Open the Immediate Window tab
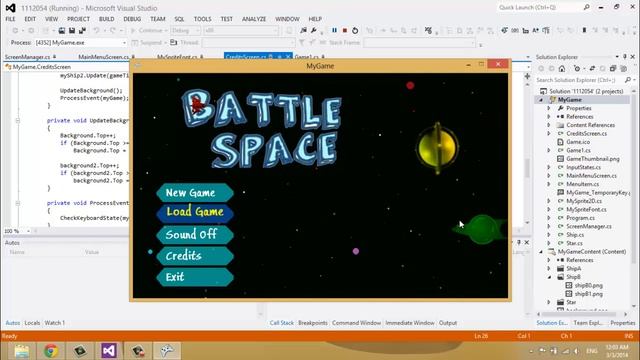640x360 pixels. point(410,323)
